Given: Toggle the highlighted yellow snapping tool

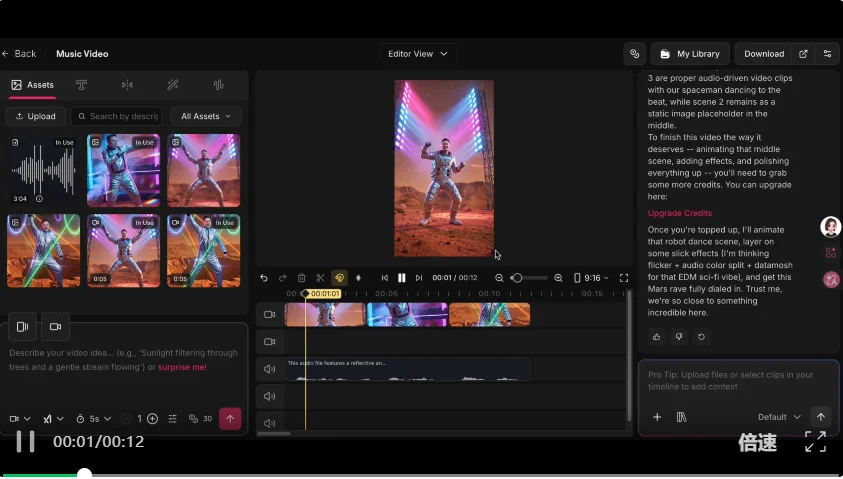Looking at the screenshot, I should pyautogui.click(x=339, y=278).
